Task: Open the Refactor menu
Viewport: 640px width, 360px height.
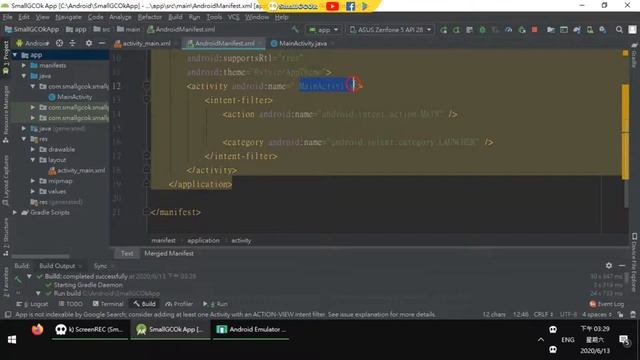Action: pyautogui.click(x=150, y=17)
